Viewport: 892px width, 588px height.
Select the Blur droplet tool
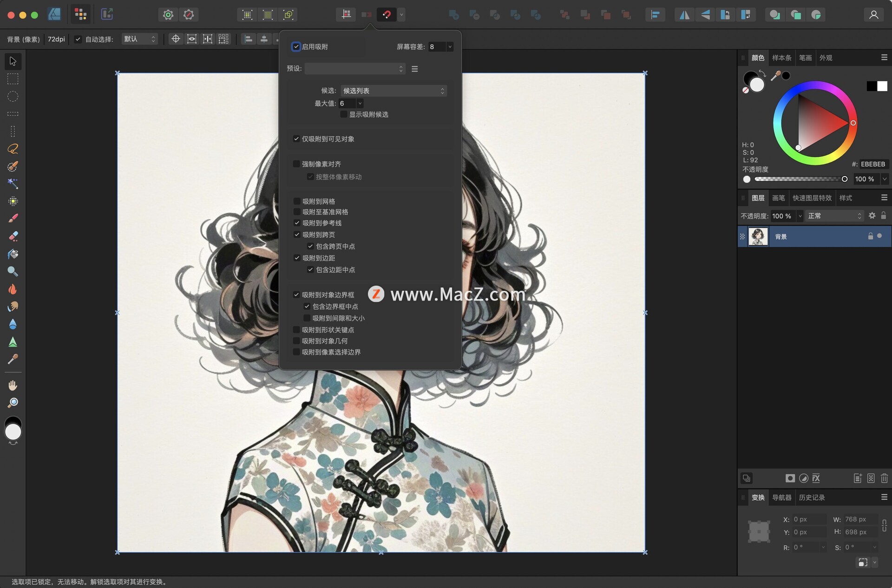click(13, 324)
